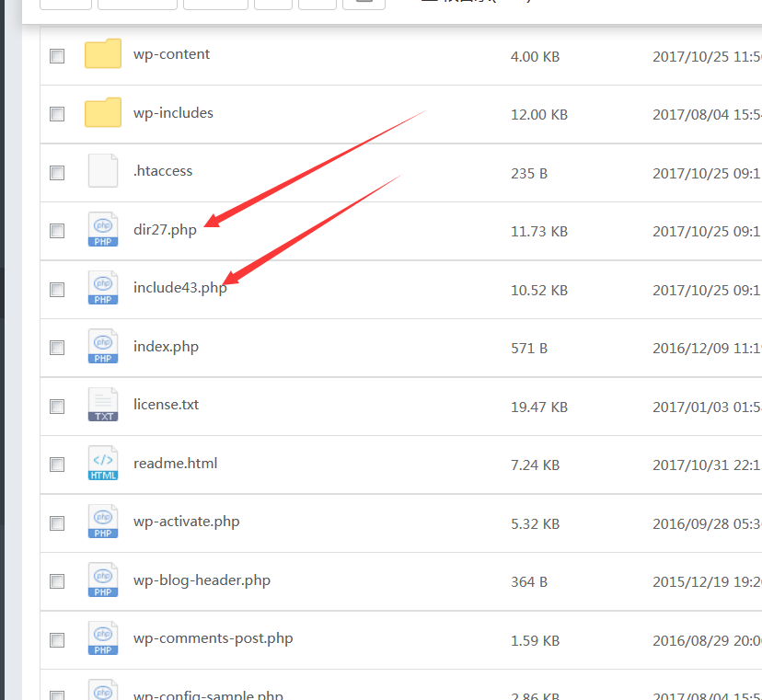Click the PHP icon next to dir27.php
Screen dimensions: 762x700
(102, 229)
